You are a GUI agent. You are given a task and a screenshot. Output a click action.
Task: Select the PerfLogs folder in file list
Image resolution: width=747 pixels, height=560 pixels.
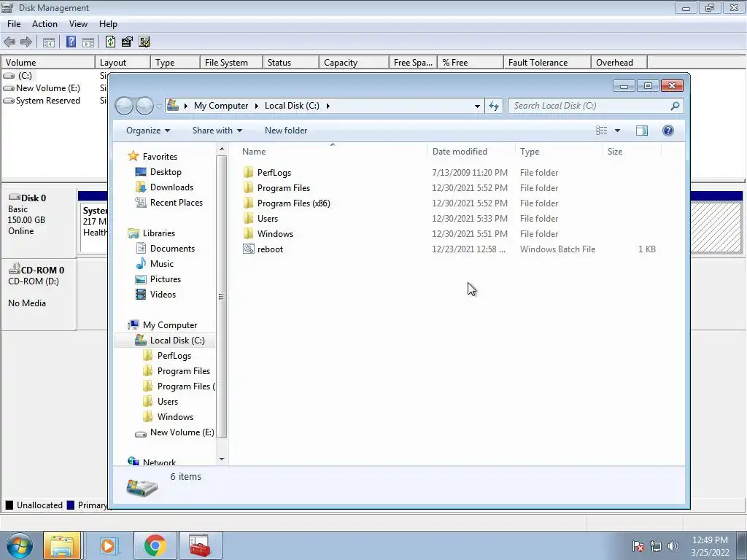click(274, 172)
